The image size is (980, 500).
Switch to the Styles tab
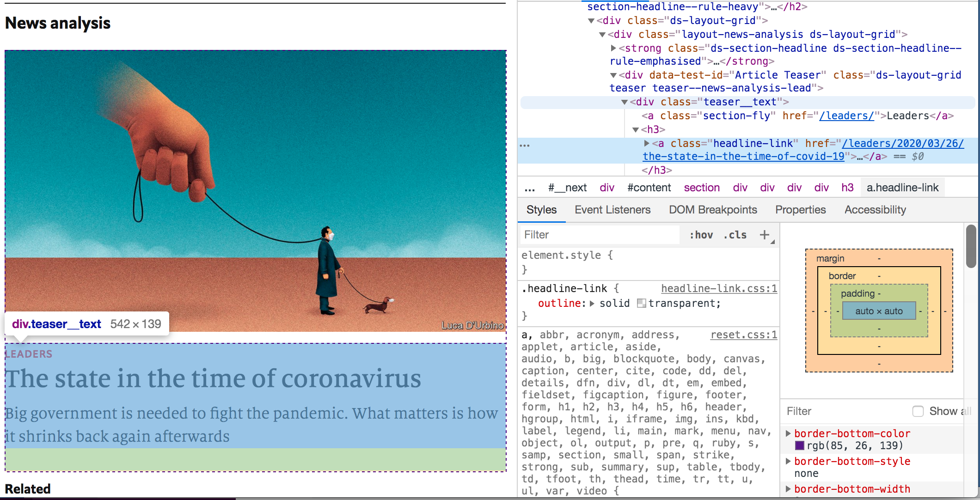pyautogui.click(x=541, y=210)
